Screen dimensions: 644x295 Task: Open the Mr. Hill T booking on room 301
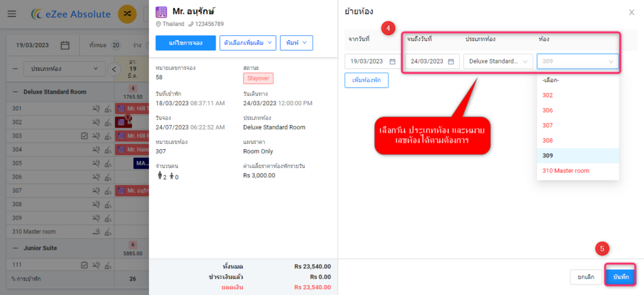click(x=132, y=109)
